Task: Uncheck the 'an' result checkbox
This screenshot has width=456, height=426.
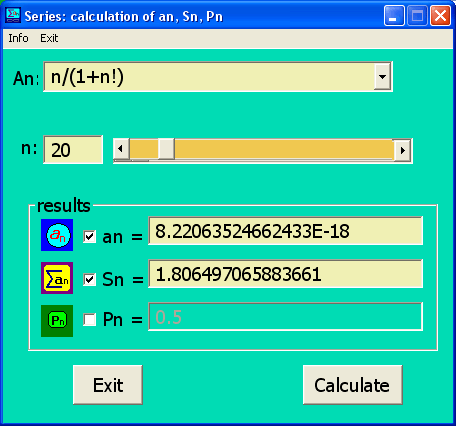Action: tap(90, 237)
